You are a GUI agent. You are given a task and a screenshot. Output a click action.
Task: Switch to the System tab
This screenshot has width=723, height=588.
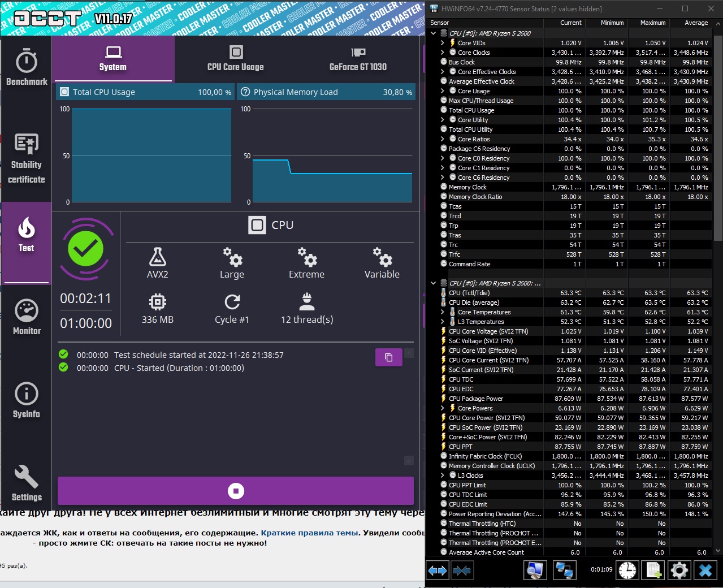click(113, 59)
